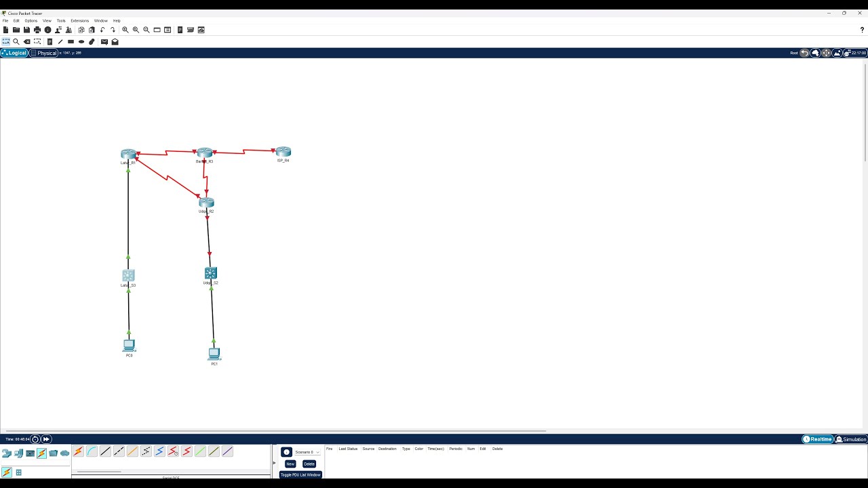Viewport: 868px width, 488px height.
Task: Open the Edit menu
Action: click(16, 20)
